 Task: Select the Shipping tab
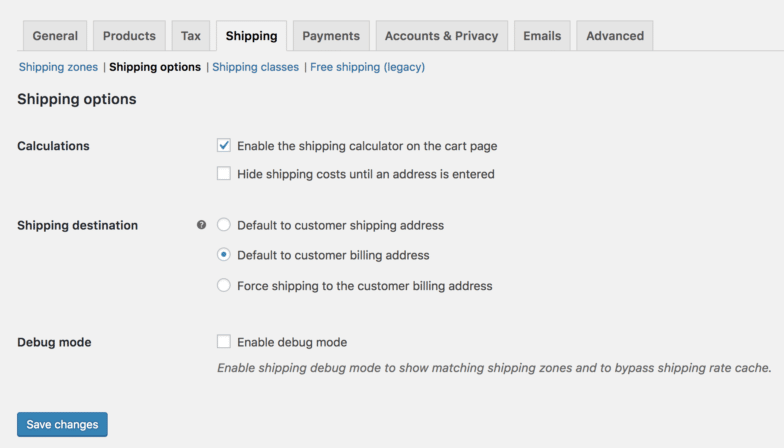[x=251, y=36]
